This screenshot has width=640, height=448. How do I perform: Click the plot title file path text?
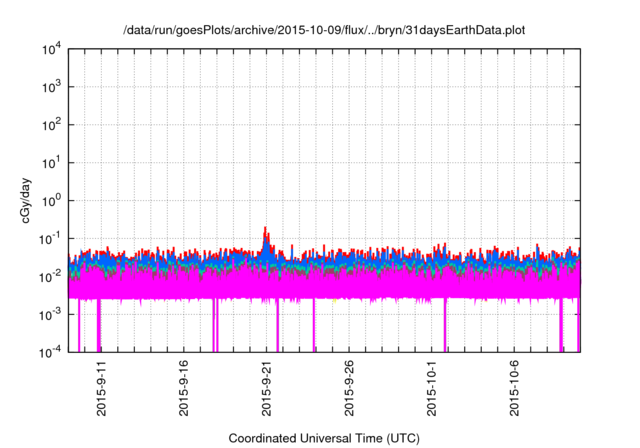click(x=324, y=30)
